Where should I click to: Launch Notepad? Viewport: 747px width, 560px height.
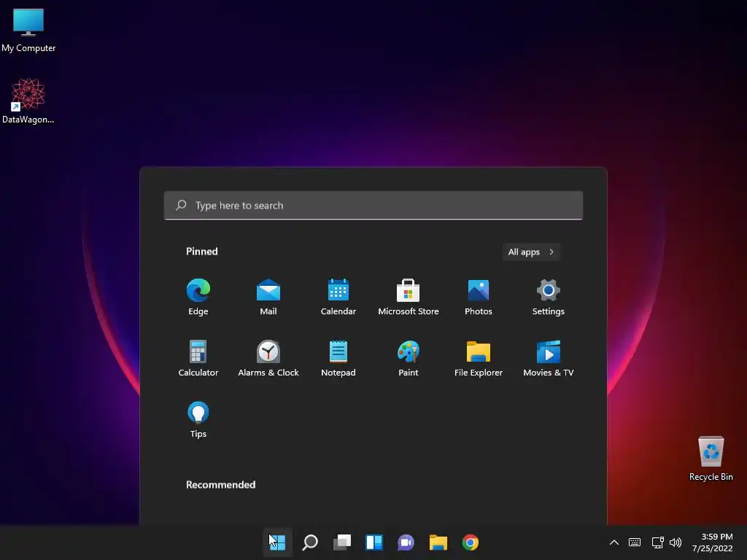click(x=338, y=359)
